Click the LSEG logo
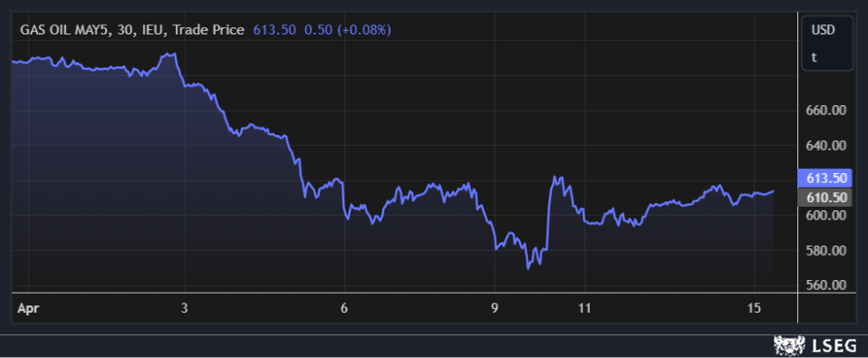 point(815,346)
